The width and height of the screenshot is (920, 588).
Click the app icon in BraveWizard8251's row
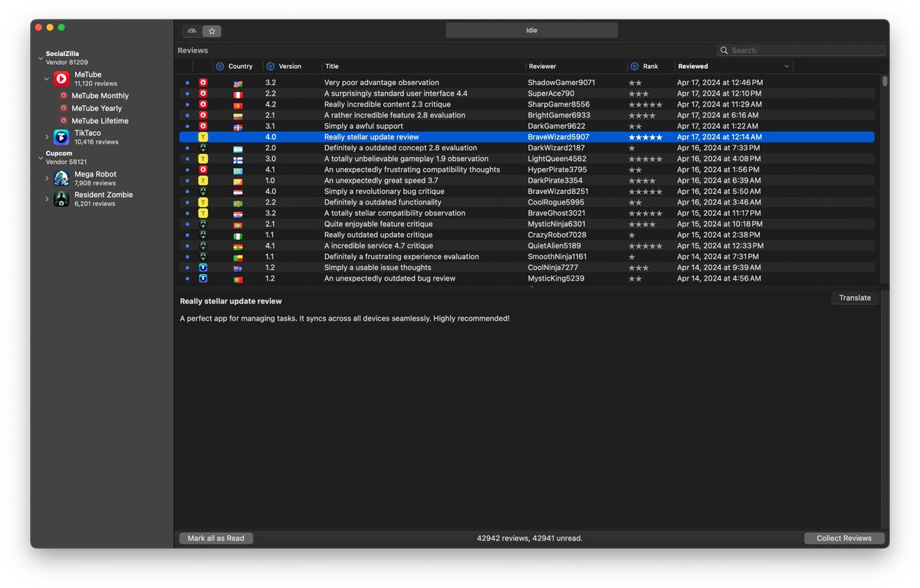click(203, 192)
